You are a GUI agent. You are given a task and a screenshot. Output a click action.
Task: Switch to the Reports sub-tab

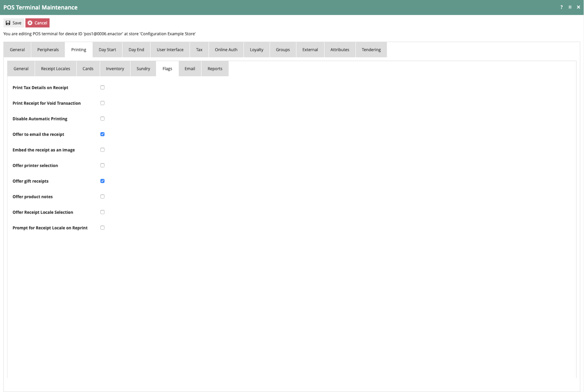coord(215,69)
